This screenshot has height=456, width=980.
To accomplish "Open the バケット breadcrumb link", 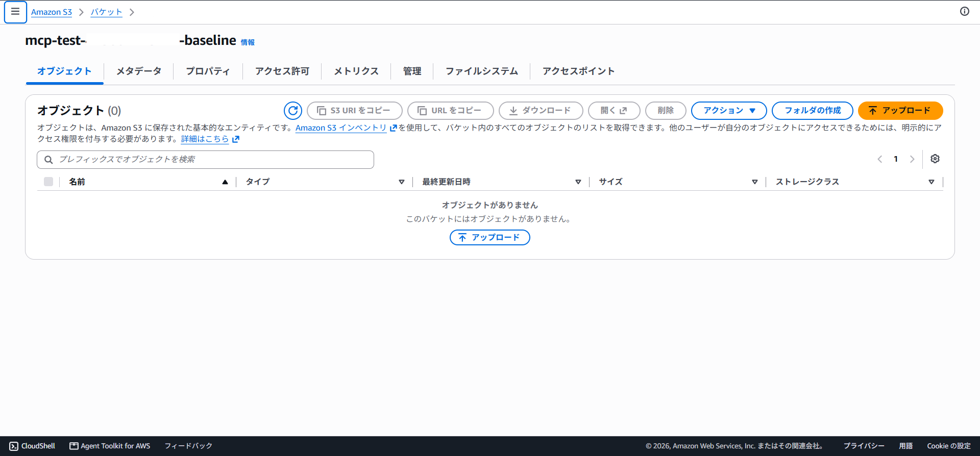I will click(107, 12).
